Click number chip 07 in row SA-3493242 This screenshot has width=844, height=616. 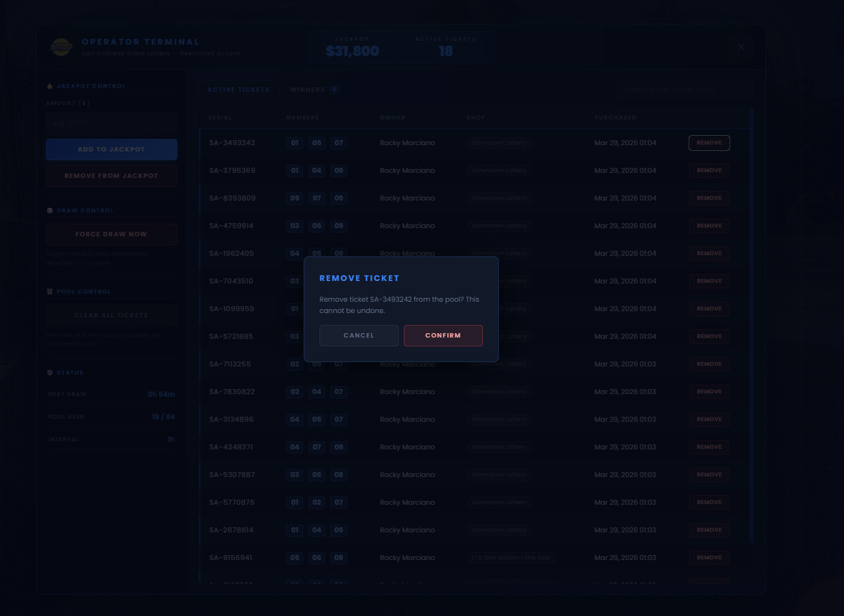coord(338,143)
